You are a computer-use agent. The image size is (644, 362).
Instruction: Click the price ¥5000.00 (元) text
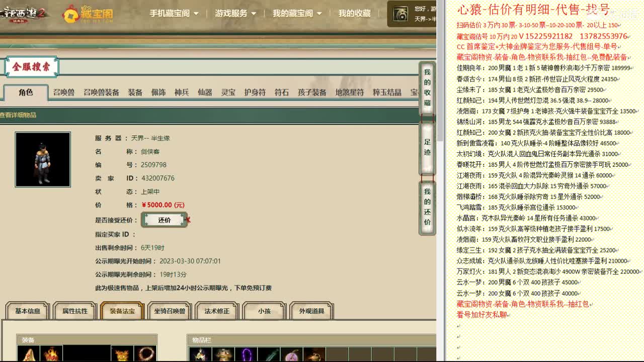pyautogui.click(x=163, y=205)
